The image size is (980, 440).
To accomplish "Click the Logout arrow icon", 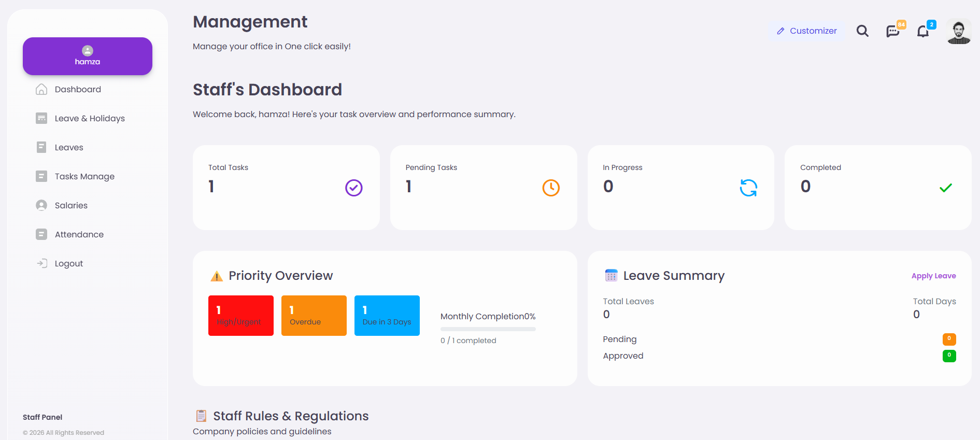I will [42, 263].
